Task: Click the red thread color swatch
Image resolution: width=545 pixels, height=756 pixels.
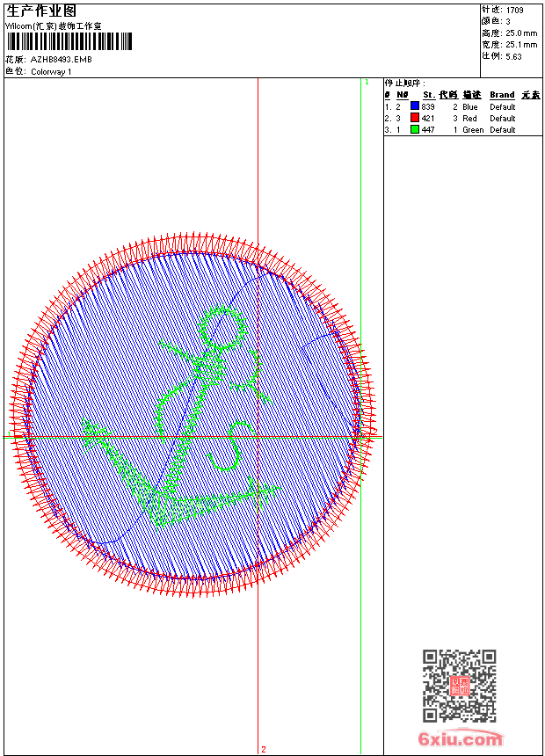Action: (415, 118)
